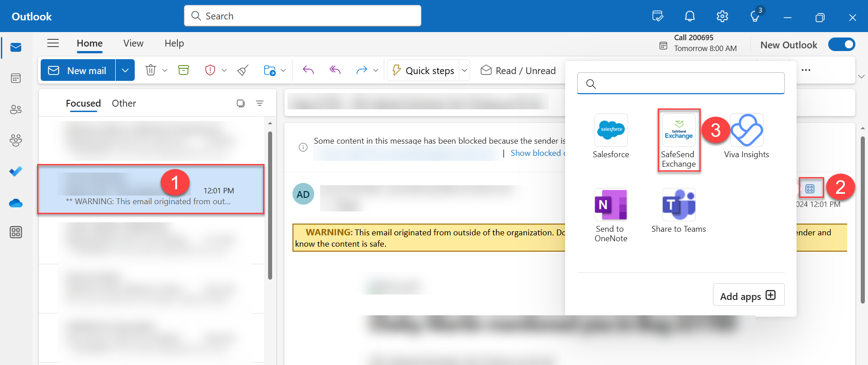Expand the Quick steps dropdown
Image resolution: width=868 pixels, height=365 pixels.
pyautogui.click(x=464, y=70)
